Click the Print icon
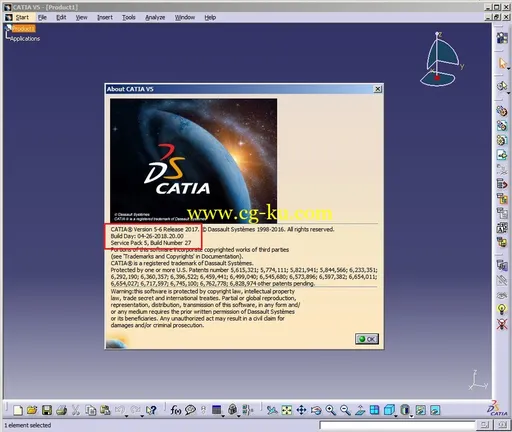 coord(61,410)
